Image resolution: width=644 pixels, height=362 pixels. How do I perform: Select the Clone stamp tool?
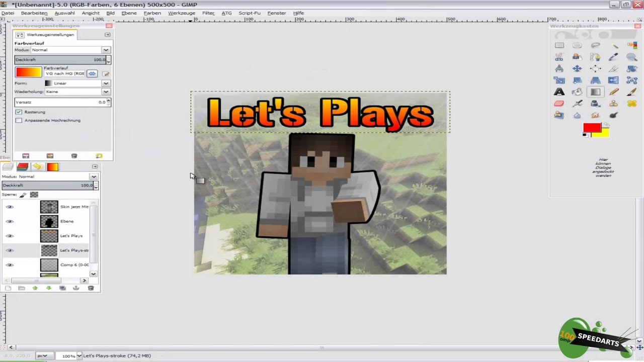pyautogui.click(x=614, y=104)
